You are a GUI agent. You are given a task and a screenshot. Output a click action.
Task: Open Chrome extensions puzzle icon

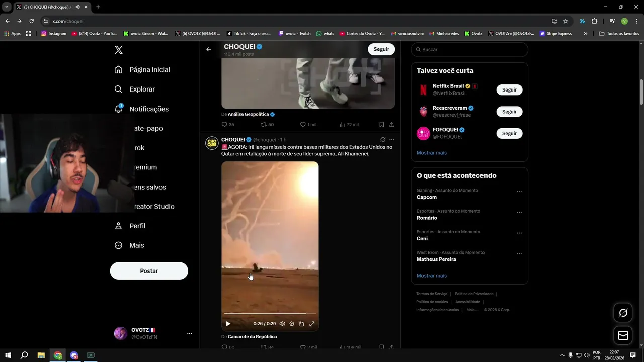[x=594, y=21]
